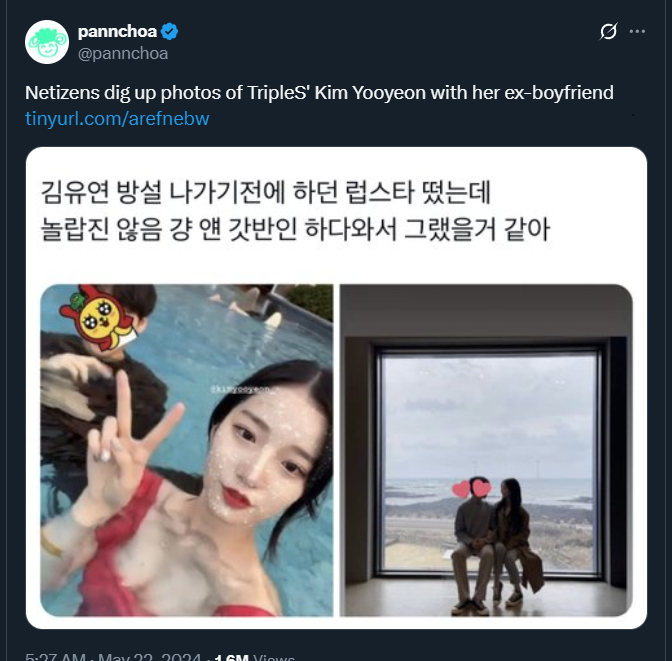672x661 pixels.
Task: Click the second Korean caption line
Action: pos(295,229)
